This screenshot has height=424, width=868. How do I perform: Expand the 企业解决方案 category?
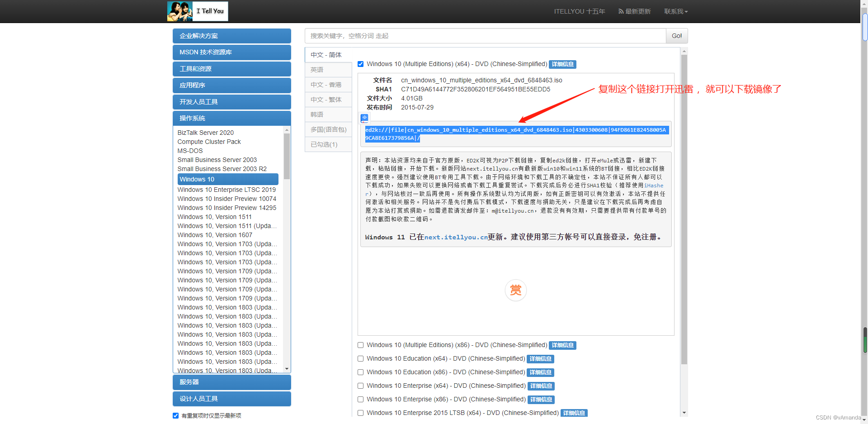point(232,36)
